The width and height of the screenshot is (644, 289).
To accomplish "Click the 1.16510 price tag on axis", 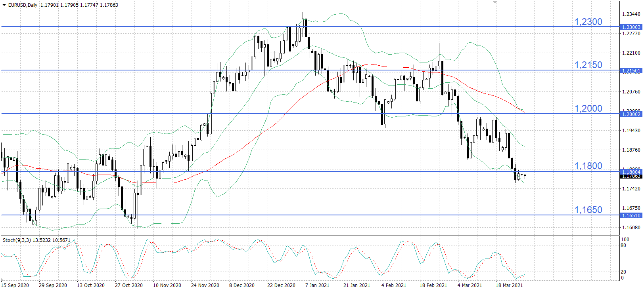I will (x=631, y=216).
